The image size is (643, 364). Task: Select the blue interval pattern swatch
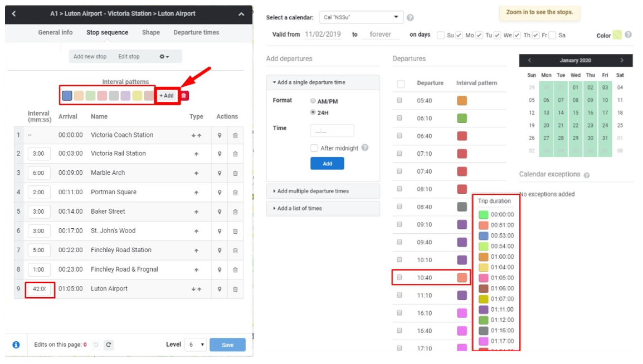pos(67,96)
